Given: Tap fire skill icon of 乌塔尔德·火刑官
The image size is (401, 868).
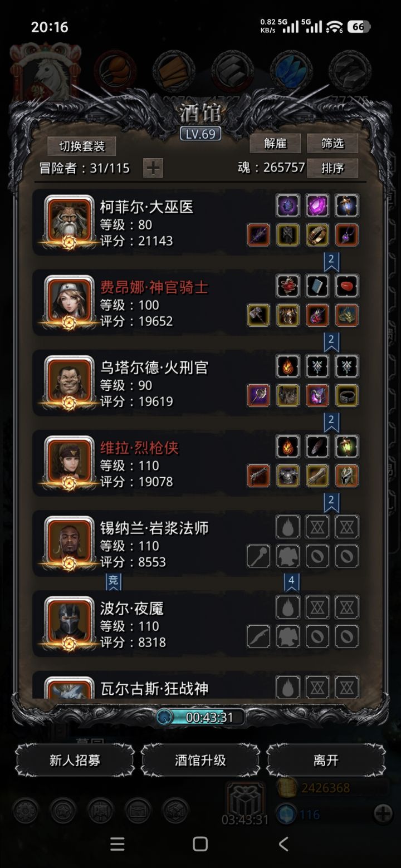Looking at the screenshot, I should [x=288, y=366].
